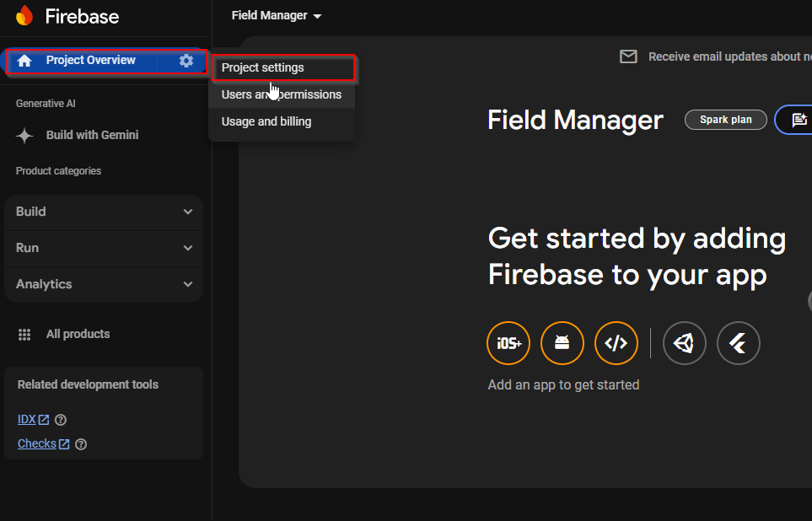Open the Checks link
The height and width of the screenshot is (521, 812).
(37, 443)
